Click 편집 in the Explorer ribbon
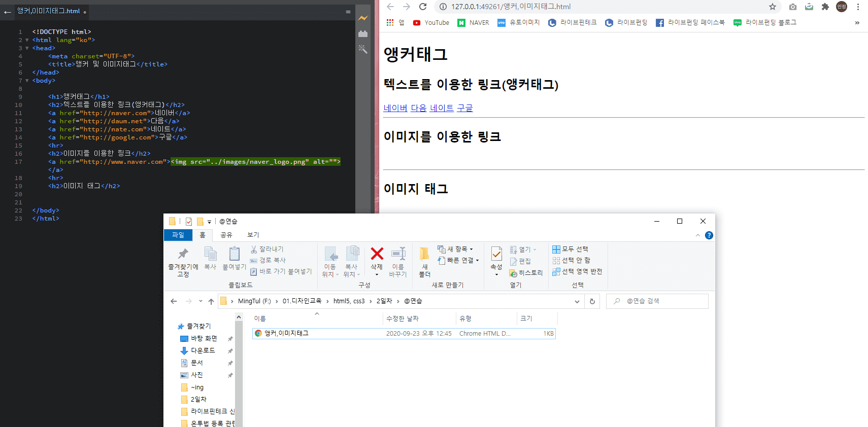 tap(520, 261)
